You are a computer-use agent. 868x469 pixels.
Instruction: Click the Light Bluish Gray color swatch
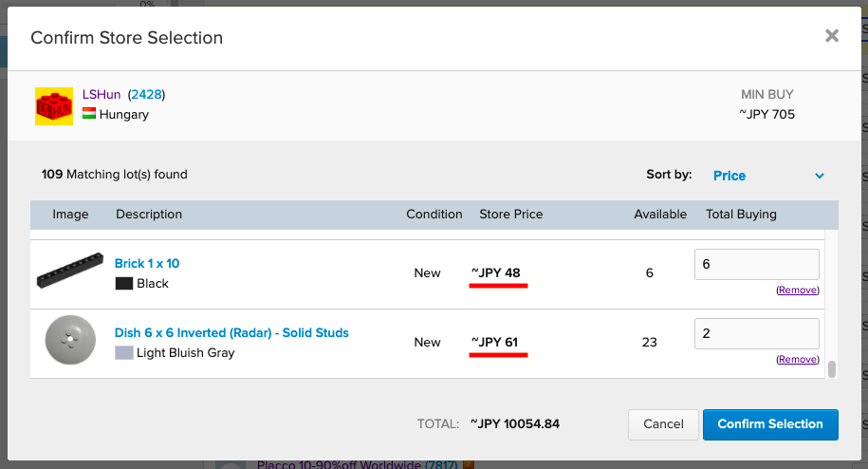click(124, 353)
